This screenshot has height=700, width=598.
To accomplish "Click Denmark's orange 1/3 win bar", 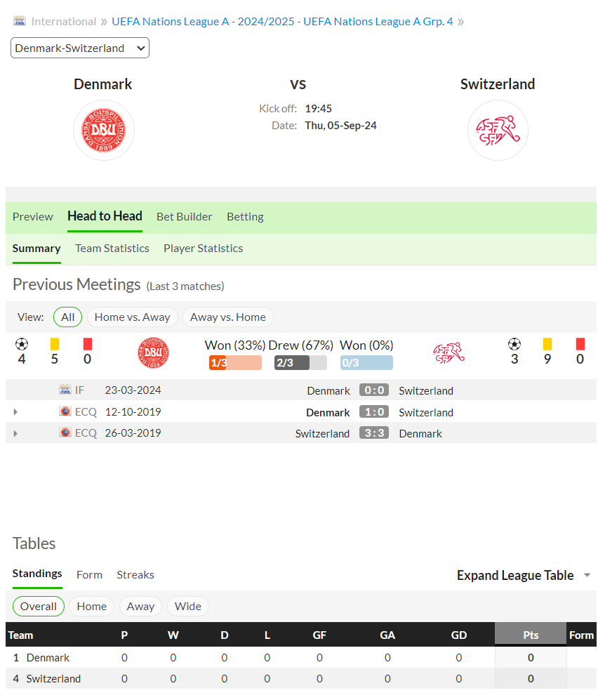I will click(235, 362).
